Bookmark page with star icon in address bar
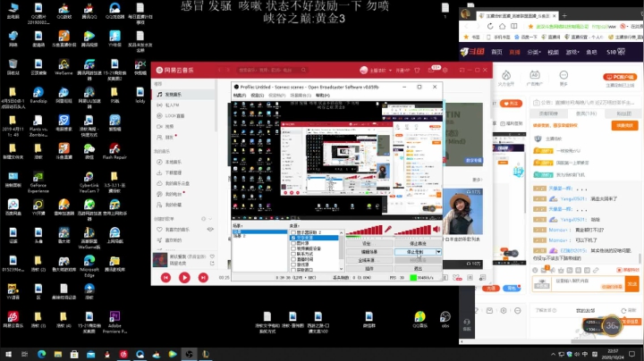 coord(530,26)
